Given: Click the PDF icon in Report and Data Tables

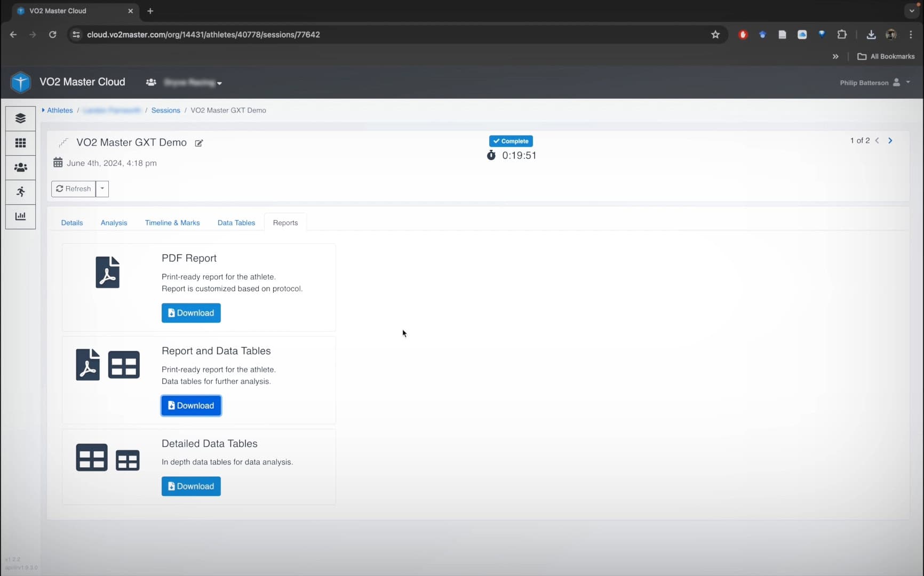Looking at the screenshot, I should (x=87, y=364).
